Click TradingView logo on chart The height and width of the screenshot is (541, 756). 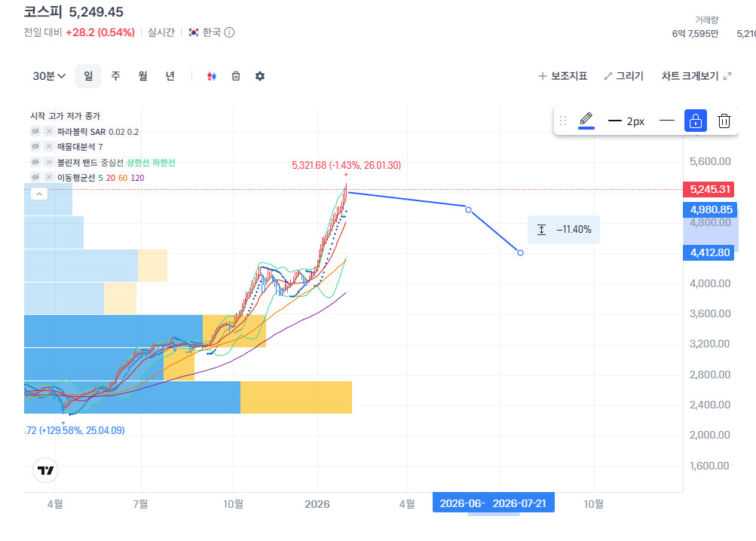click(x=46, y=470)
